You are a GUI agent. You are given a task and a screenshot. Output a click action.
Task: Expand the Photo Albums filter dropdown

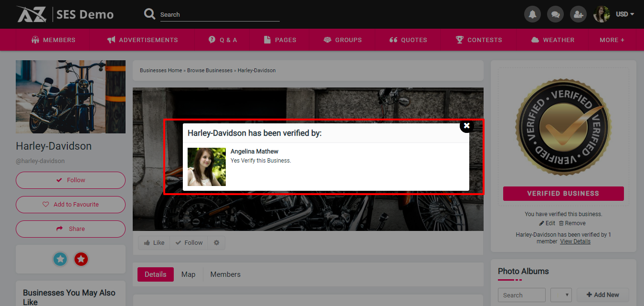(x=561, y=295)
